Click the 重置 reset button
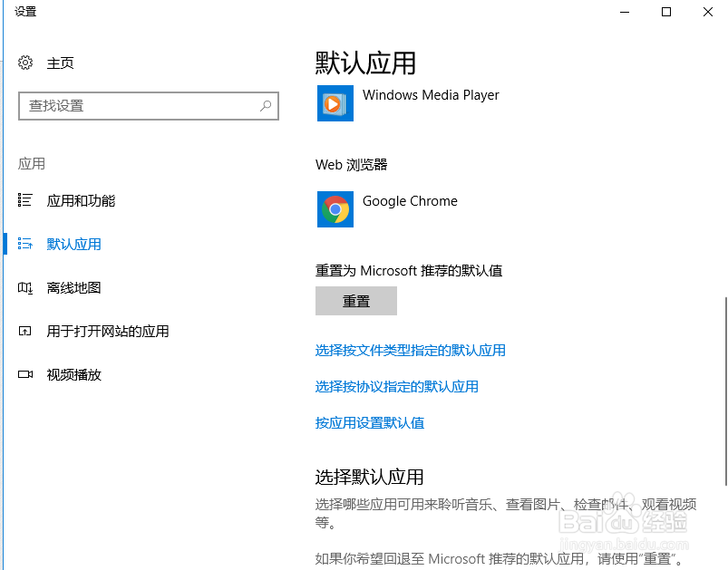The height and width of the screenshot is (570, 728). tap(356, 301)
